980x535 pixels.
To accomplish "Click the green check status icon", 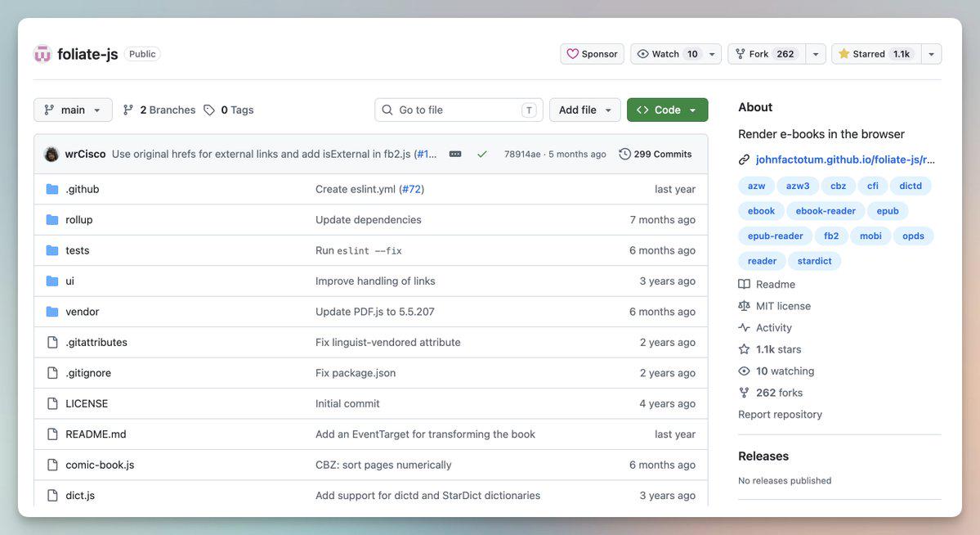I will [482, 154].
